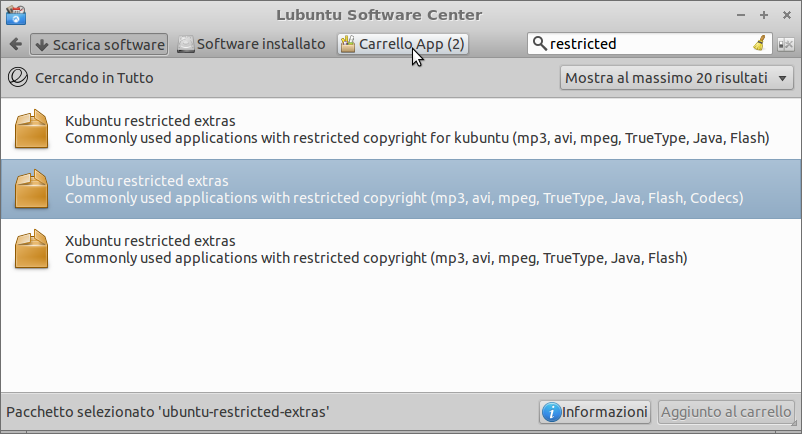Close the Lubuntu Software Center window
Screen dimensions: 802x434
coord(787,15)
